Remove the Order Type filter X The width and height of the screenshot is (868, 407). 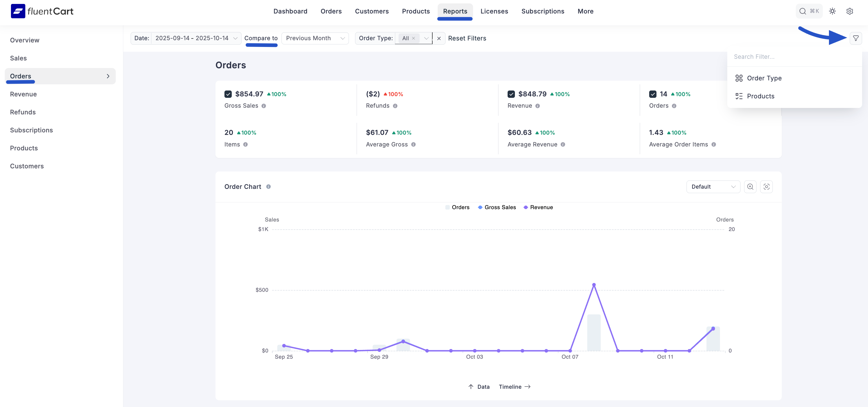(x=439, y=39)
